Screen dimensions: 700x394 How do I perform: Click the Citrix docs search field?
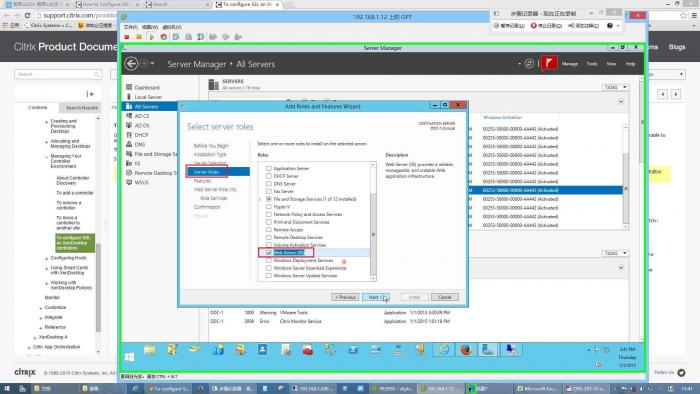point(58,74)
